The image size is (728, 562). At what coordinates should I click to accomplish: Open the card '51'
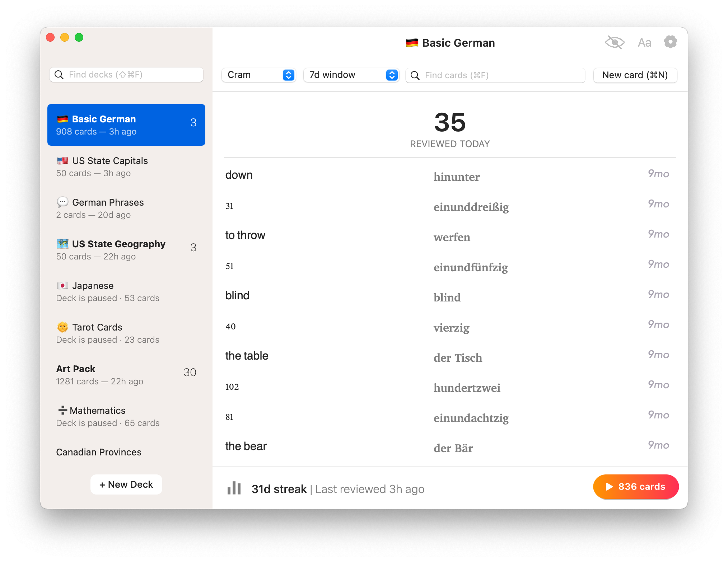229,266
